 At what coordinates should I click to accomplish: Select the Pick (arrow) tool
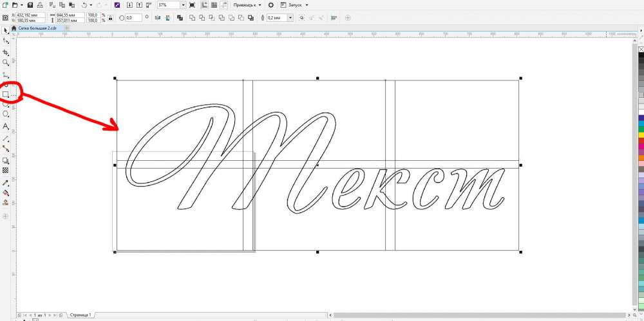[6, 30]
